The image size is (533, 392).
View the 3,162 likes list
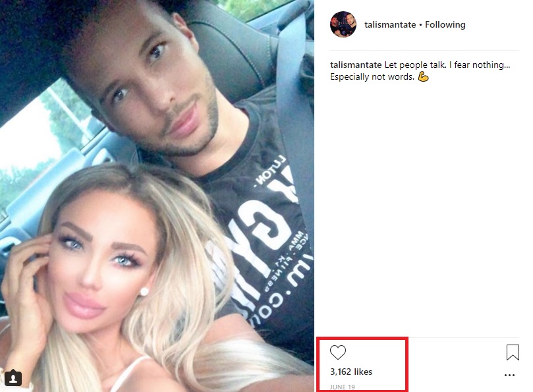coord(351,372)
